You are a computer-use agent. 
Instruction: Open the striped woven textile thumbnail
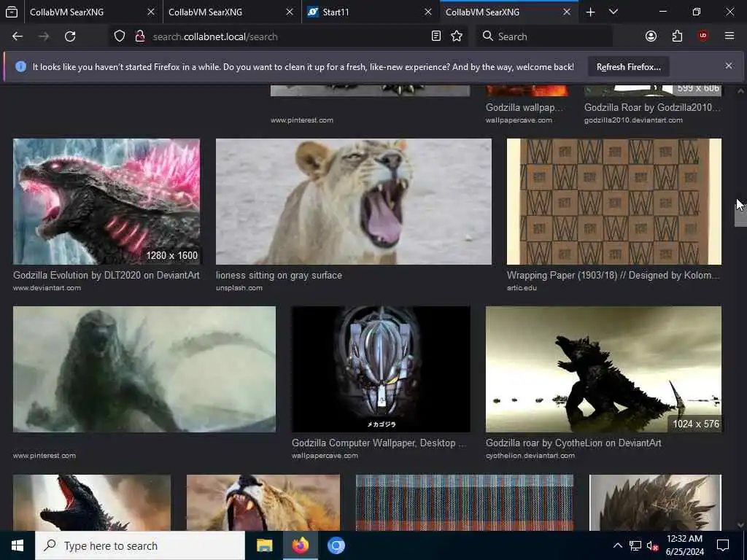465,502
